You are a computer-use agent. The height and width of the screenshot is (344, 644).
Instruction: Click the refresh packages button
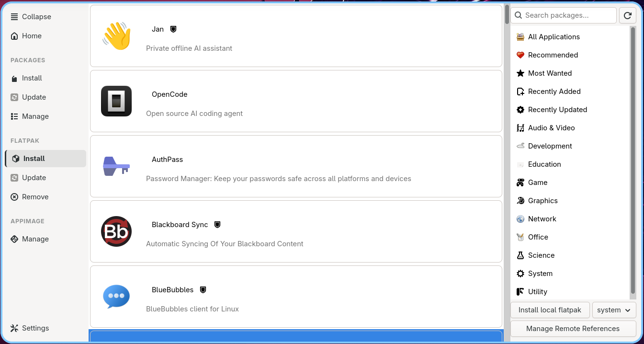(x=628, y=15)
